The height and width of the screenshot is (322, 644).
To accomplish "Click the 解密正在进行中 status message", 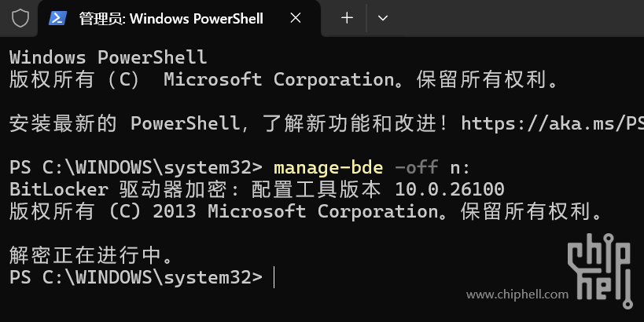I will coord(90,255).
